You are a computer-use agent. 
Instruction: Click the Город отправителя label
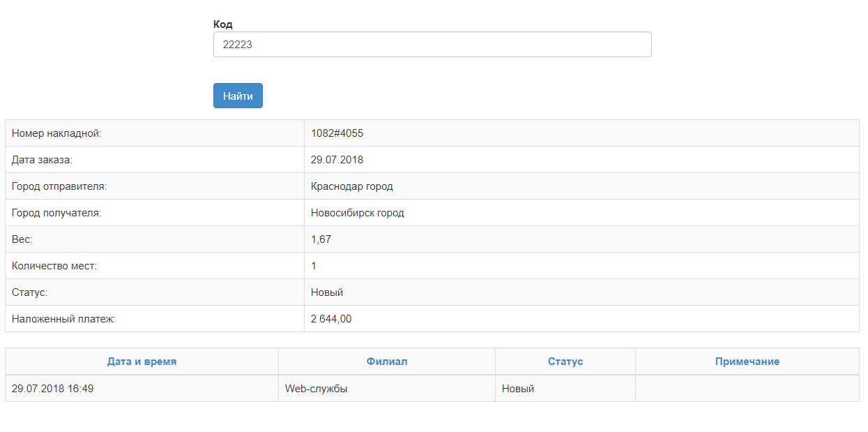[59, 186]
